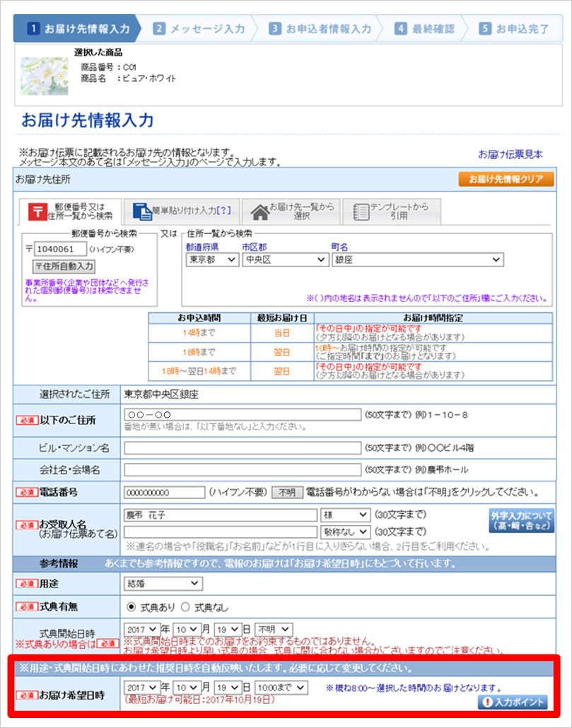This screenshot has width=572, height=728.
Task: Open the 市区郡 dropdown showing 中央区
Action: click(285, 259)
